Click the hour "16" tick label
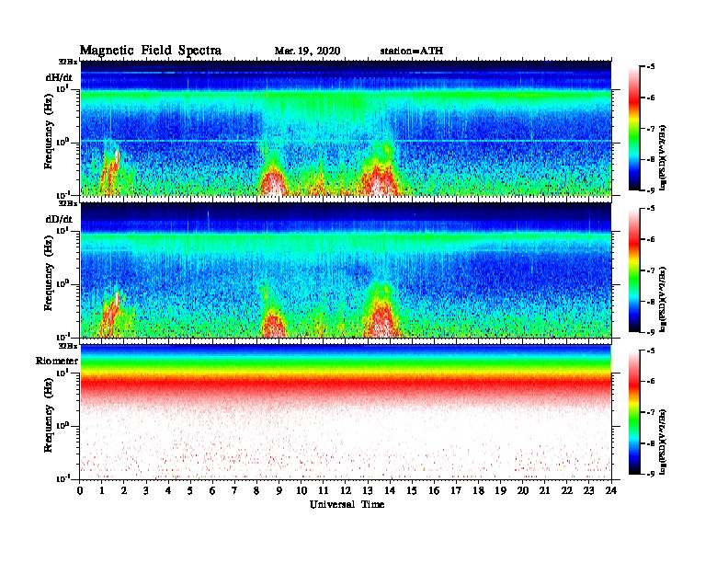 pos(434,491)
